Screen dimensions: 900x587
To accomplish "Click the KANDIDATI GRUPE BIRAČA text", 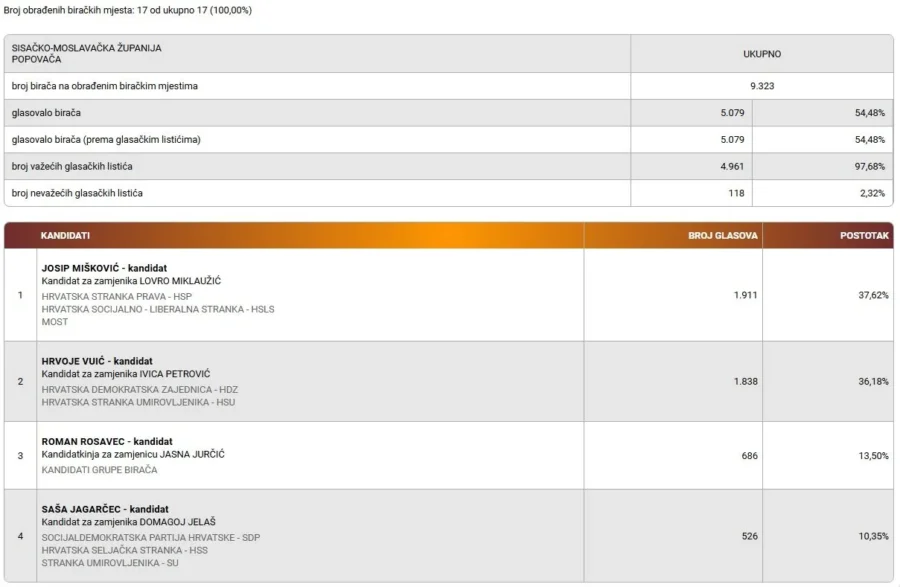I will pos(99,469).
